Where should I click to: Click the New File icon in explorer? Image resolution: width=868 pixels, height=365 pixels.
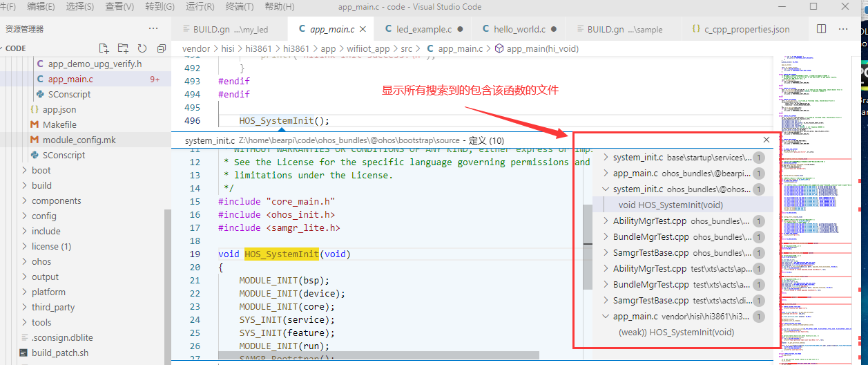click(104, 48)
